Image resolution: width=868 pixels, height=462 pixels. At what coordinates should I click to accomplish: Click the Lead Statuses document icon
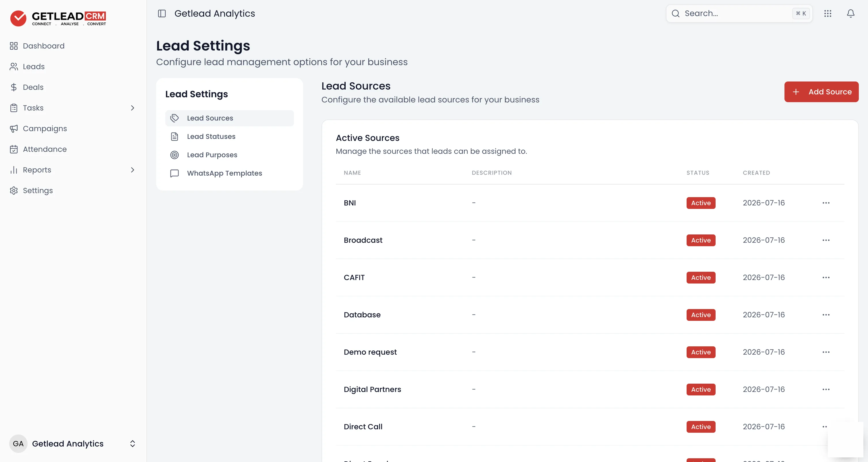click(175, 137)
